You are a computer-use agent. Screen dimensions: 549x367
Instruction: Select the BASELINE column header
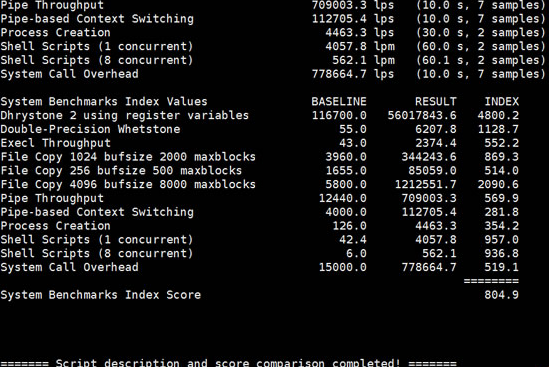[339, 102]
